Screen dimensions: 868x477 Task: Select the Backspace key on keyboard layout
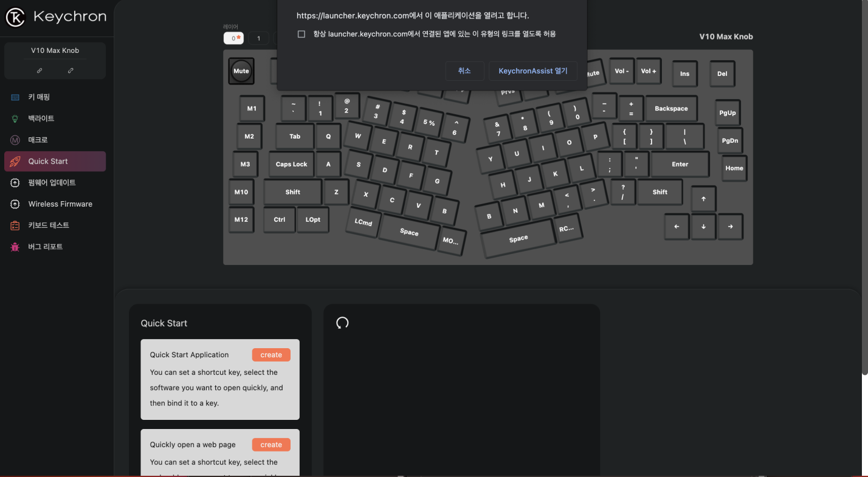click(671, 109)
